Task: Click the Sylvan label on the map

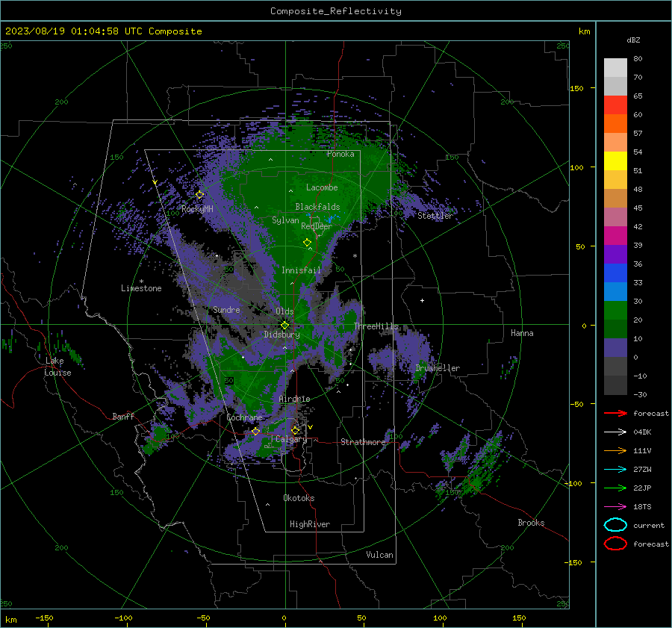Action: (285, 220)
